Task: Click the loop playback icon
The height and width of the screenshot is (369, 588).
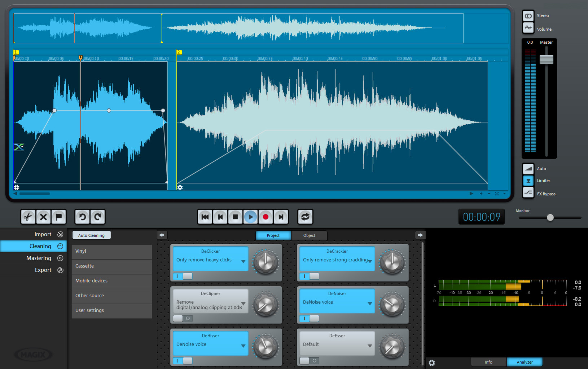Action: [305, 217]
